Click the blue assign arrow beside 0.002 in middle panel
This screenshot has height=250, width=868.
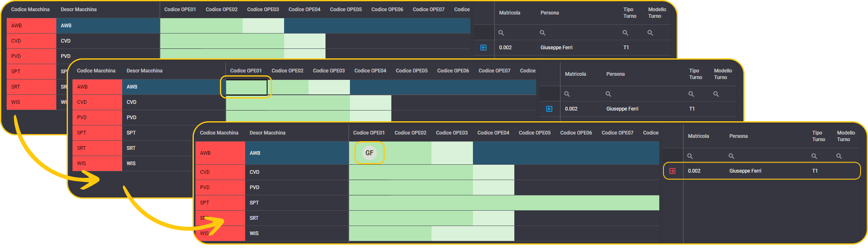pos(550,109)
